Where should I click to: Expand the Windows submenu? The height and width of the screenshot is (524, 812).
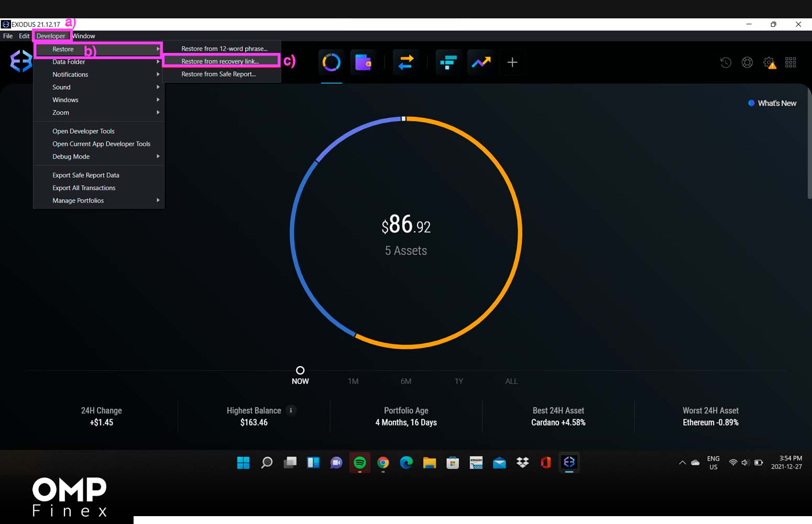[98, 100]
